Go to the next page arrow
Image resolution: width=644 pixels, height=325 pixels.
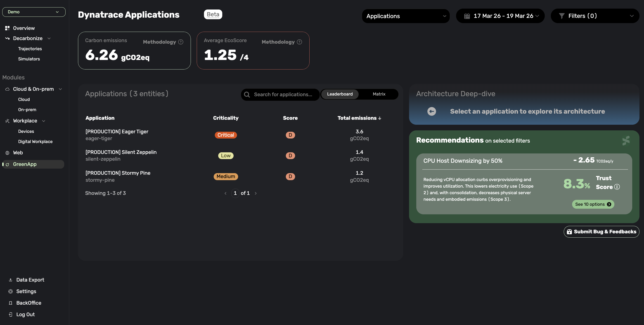(256, 193)
